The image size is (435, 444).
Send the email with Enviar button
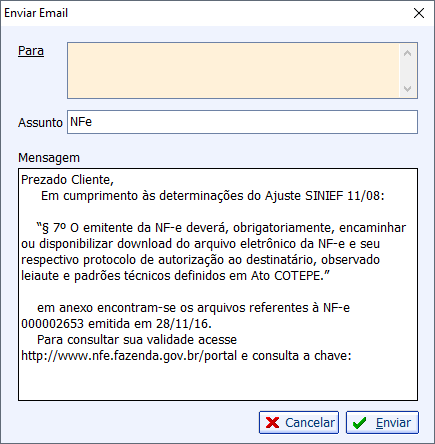[x=382, y=423]
